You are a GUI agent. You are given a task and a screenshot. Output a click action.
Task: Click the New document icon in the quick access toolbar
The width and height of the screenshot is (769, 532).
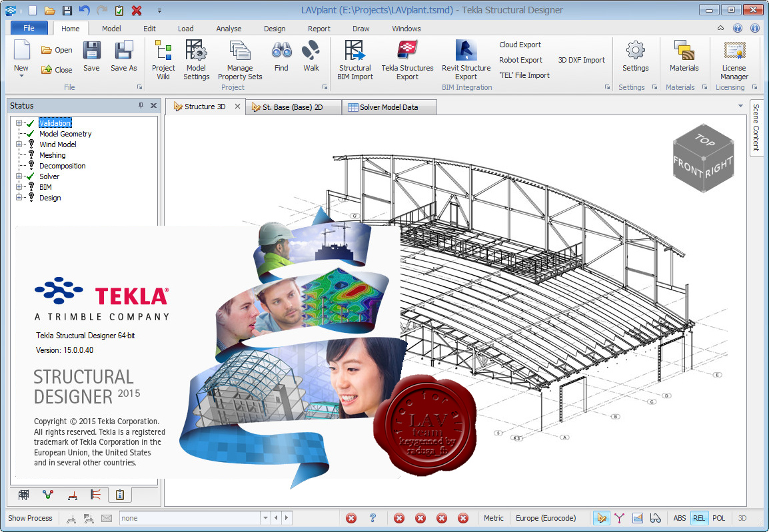point(33,10)
